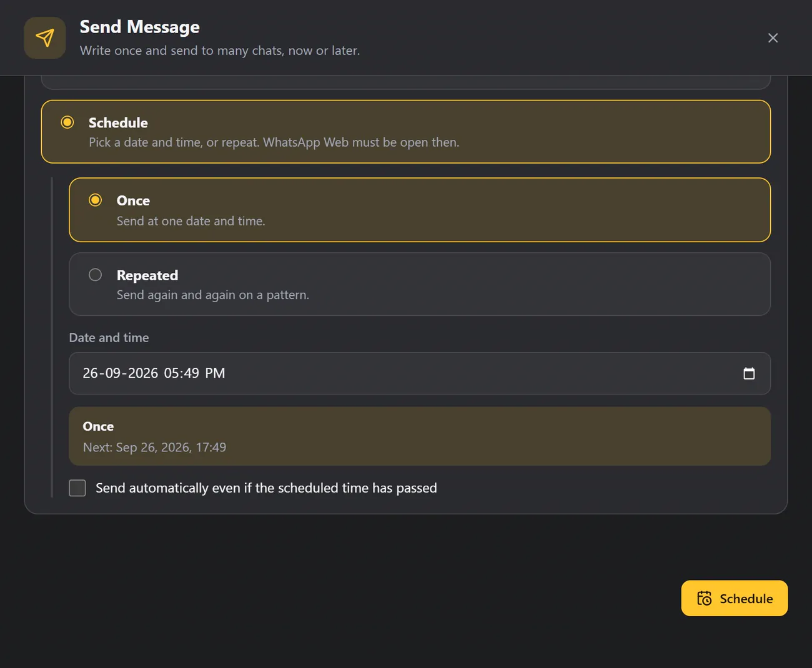Image resolution: width=812 pixels, height=668 pixels.
Task: Click the paper plane Send Message icon
Action: pos(45,38)
